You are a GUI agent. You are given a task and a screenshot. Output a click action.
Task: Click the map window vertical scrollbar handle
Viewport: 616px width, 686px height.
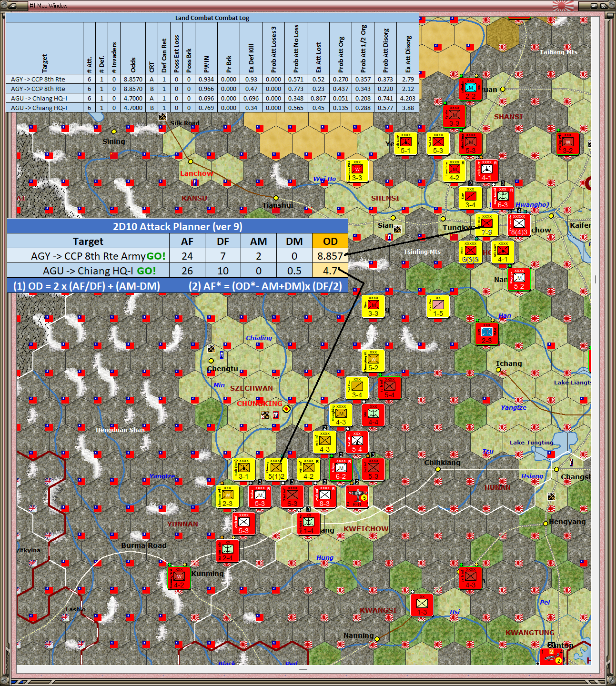pyautogui.click(x=596, y=279)
